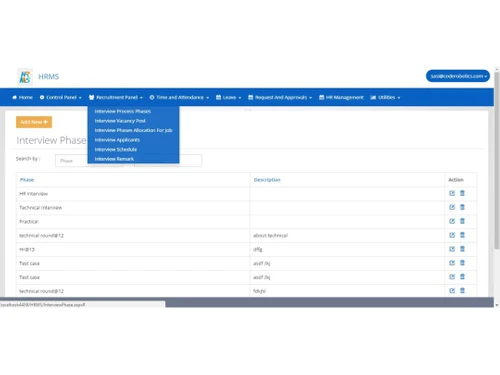Screen dimensions: 500x375
Task: Edit the last technical round@12 row
Action: [452, 291]
